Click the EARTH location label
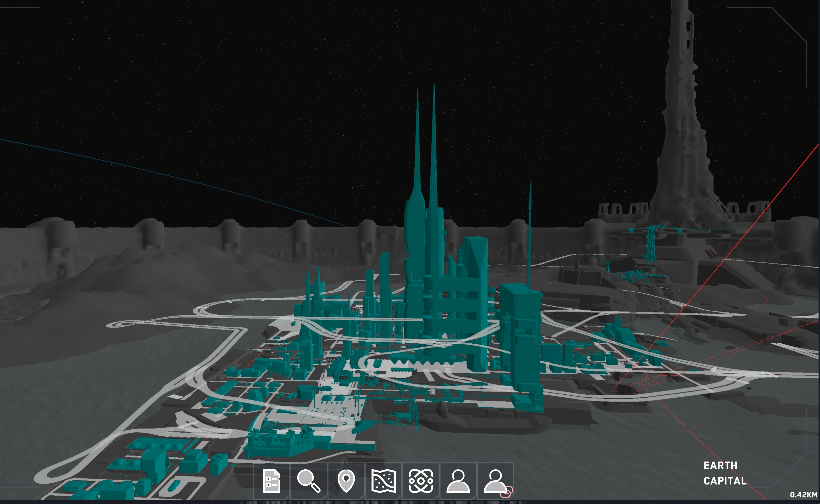This screenshot has height=504, width=820. tap(720, 465)
